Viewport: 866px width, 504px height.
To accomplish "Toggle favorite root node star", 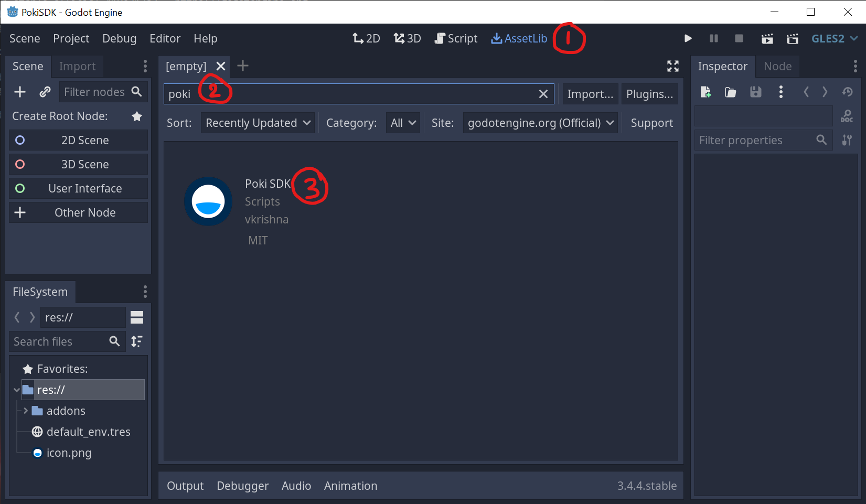I will 137,116.
